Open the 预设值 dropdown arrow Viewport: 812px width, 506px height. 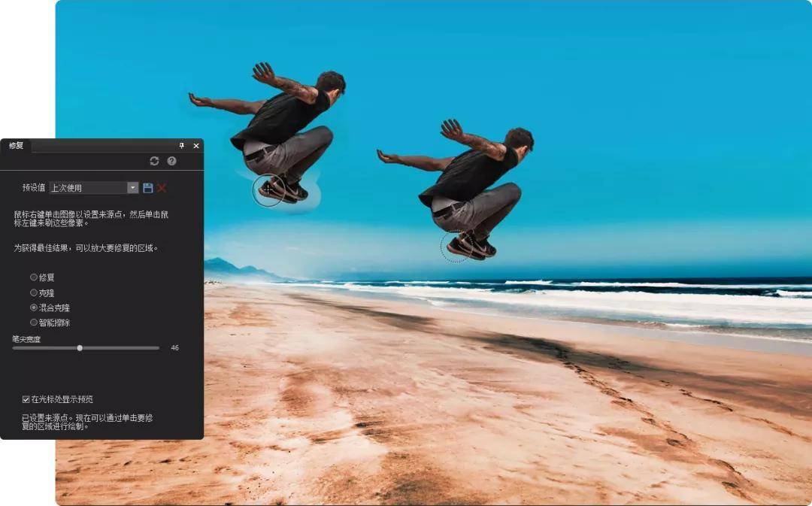tap(132, 188)
